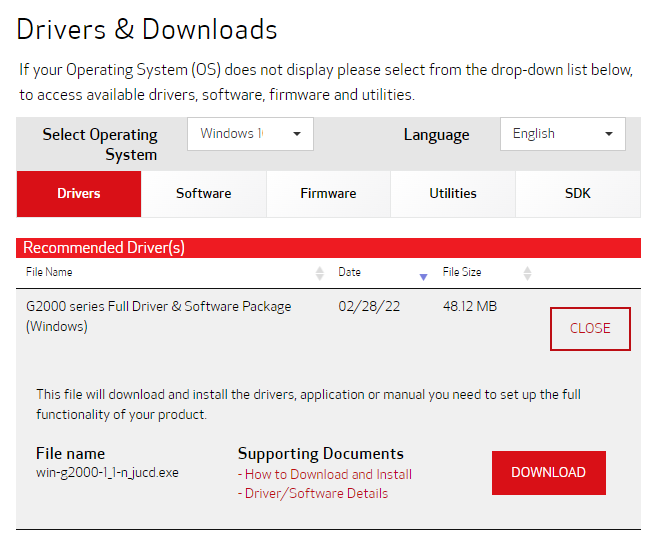Click the Recommended Driver(s) section header
Screen dimensions: 654x533
coord(328,248)
